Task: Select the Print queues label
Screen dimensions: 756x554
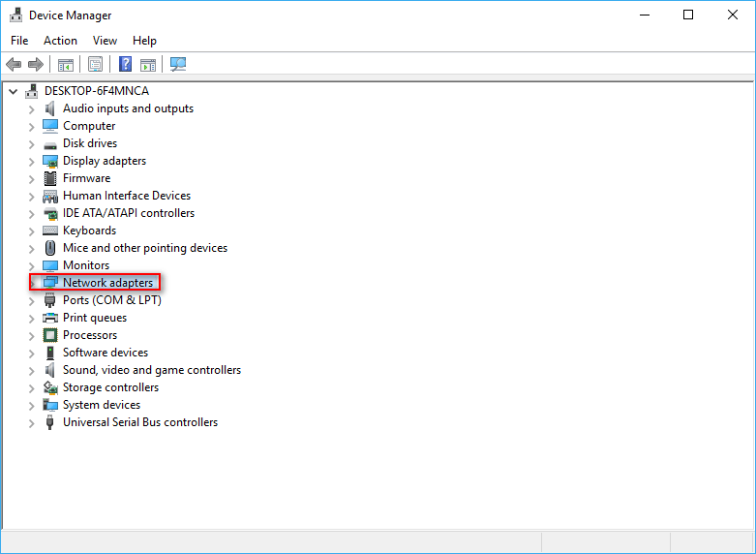Action: coord(95,318)
